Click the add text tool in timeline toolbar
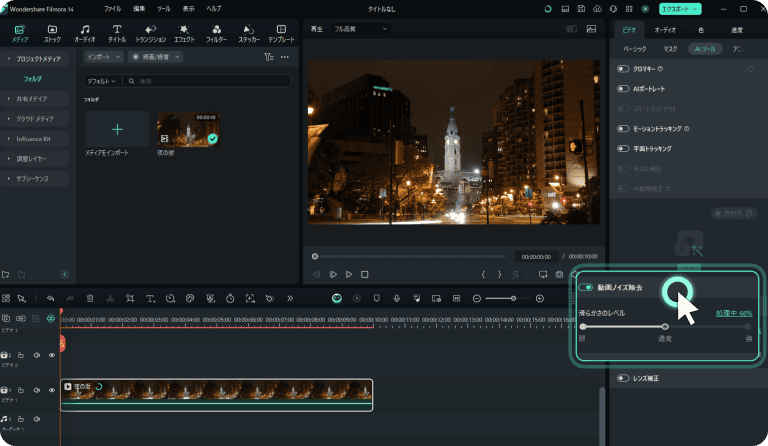 (x=150, y=298)
